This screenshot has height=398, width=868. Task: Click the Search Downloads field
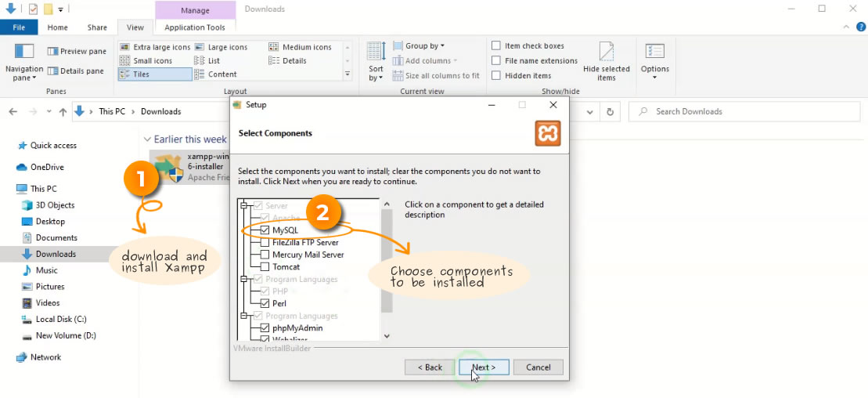745,111
